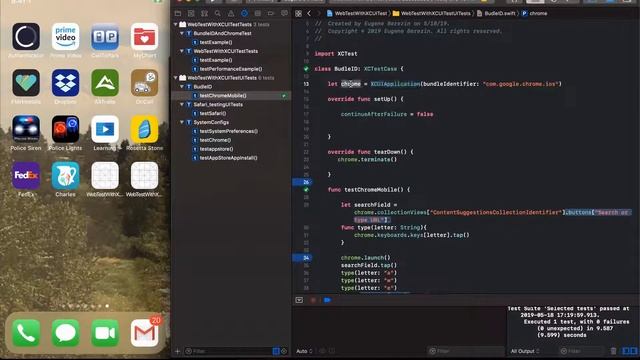This screenshot has width=640, height=360.
Task: Click green pass status icon on testChromeMobile row
Action: click(284, 96)
